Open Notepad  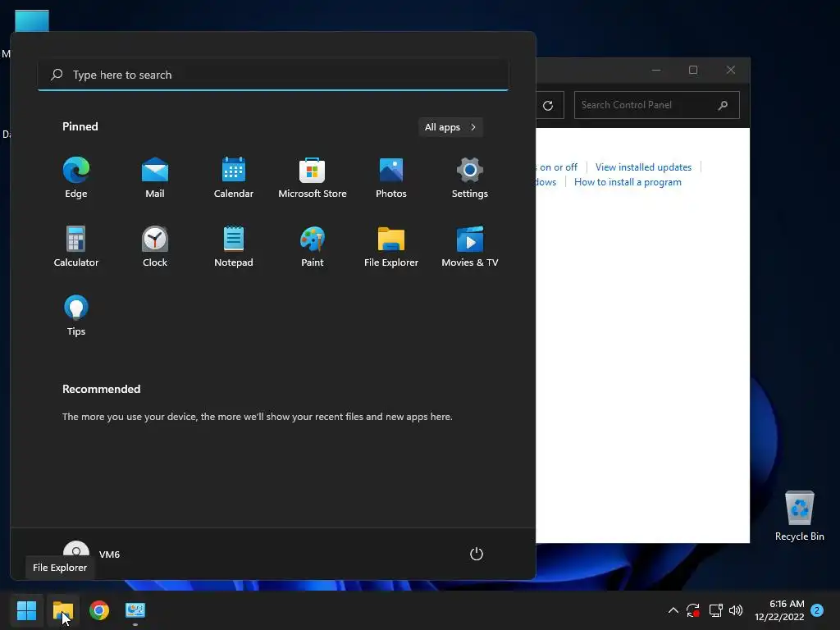click(x=234, y=246)
